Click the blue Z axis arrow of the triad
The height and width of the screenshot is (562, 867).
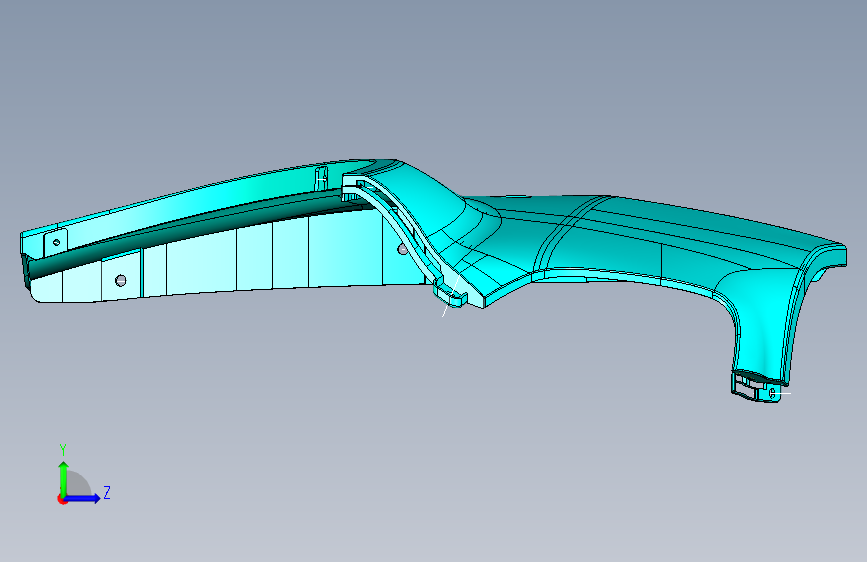pos(83,498)
